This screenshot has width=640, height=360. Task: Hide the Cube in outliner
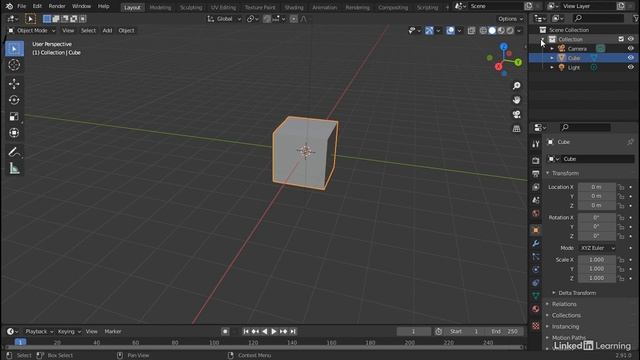[631, 58]
